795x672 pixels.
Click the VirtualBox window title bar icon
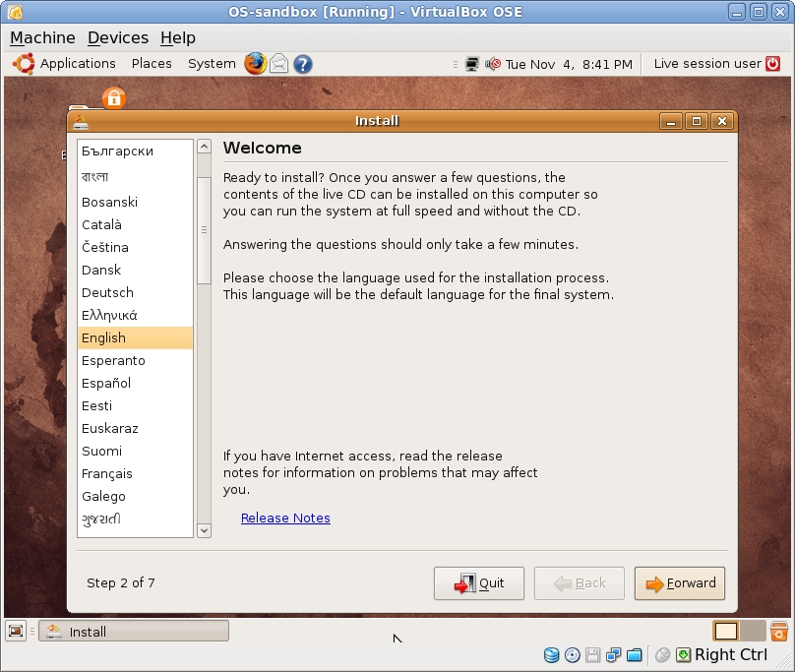click(x=16, y=12)
